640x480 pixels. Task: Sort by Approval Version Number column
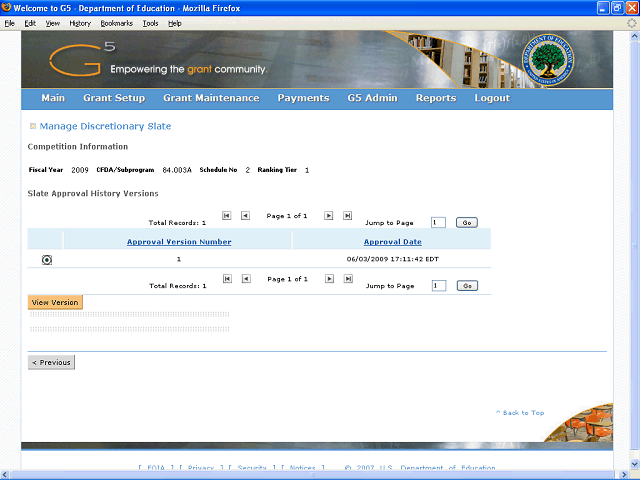pyautogui.click(x=179, y=242)
